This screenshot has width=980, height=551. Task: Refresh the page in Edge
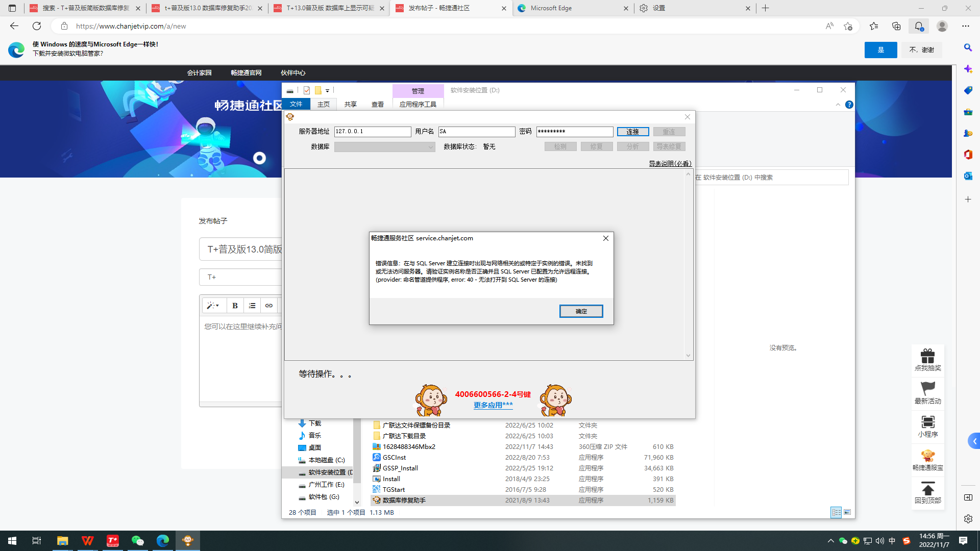(x=37, y=26)
